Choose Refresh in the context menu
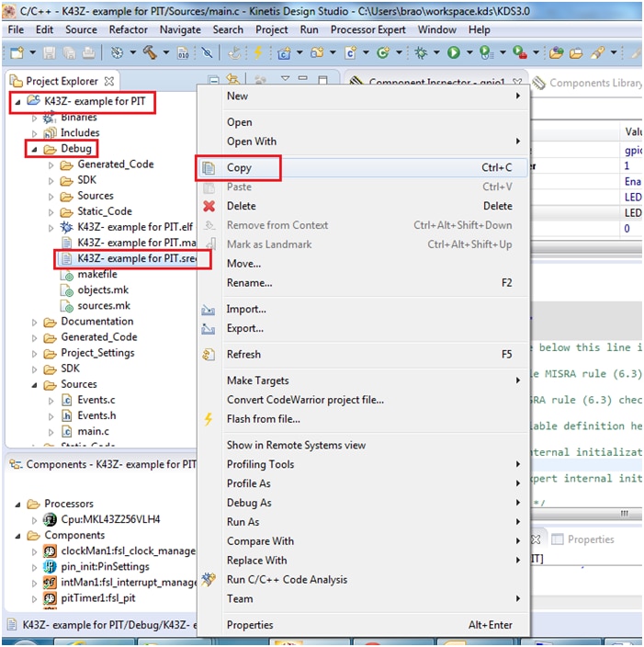 (363, 355)
